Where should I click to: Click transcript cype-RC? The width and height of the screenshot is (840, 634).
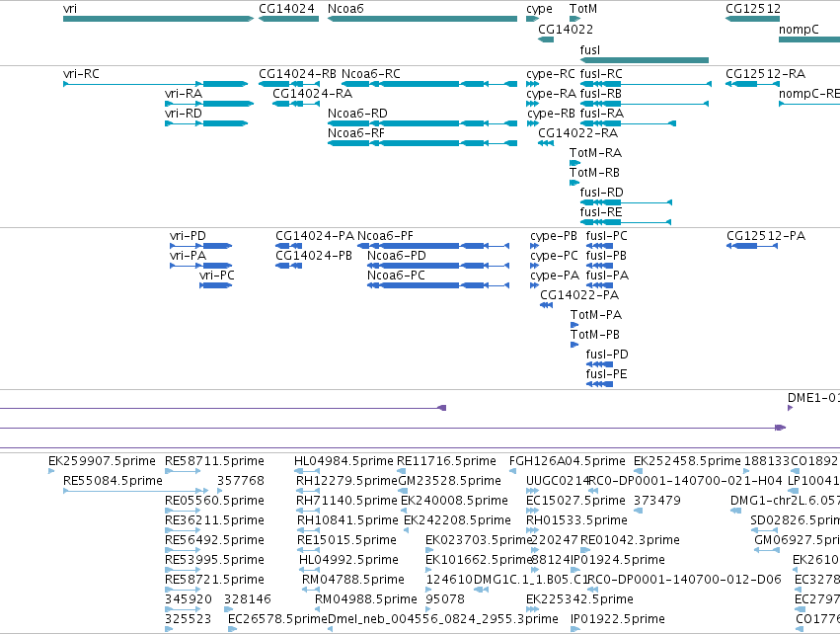coord(532,84)
